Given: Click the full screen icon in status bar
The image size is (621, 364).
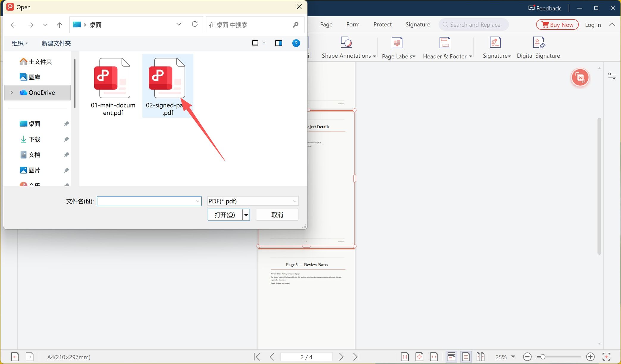Looking at the screenshot, I should coord(606,357).
